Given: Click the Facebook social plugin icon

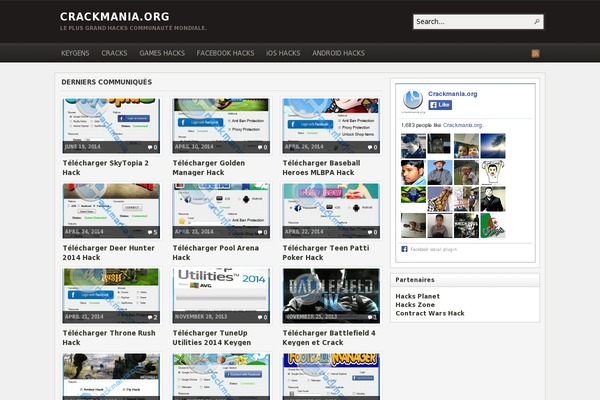Looking at the screenshot, I should pyautogui.click(x=404, y=249).
